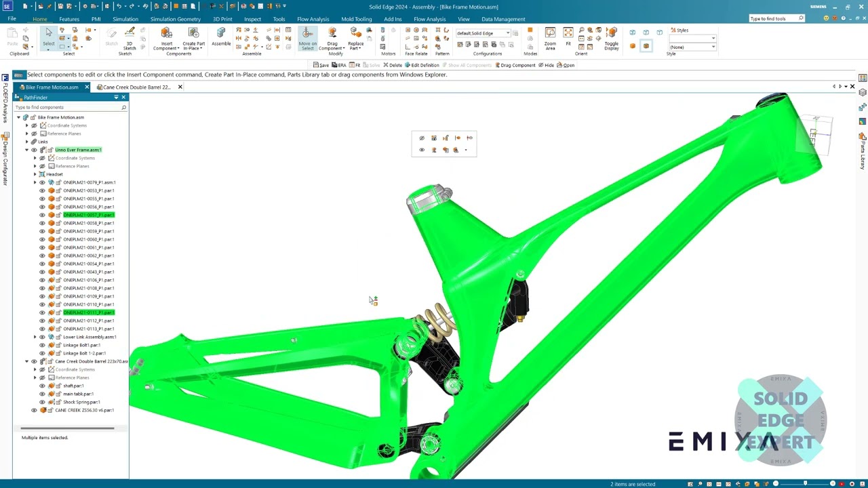868x488 pixels.
Task: Click Edit Definition button
Action: (422, 65)
